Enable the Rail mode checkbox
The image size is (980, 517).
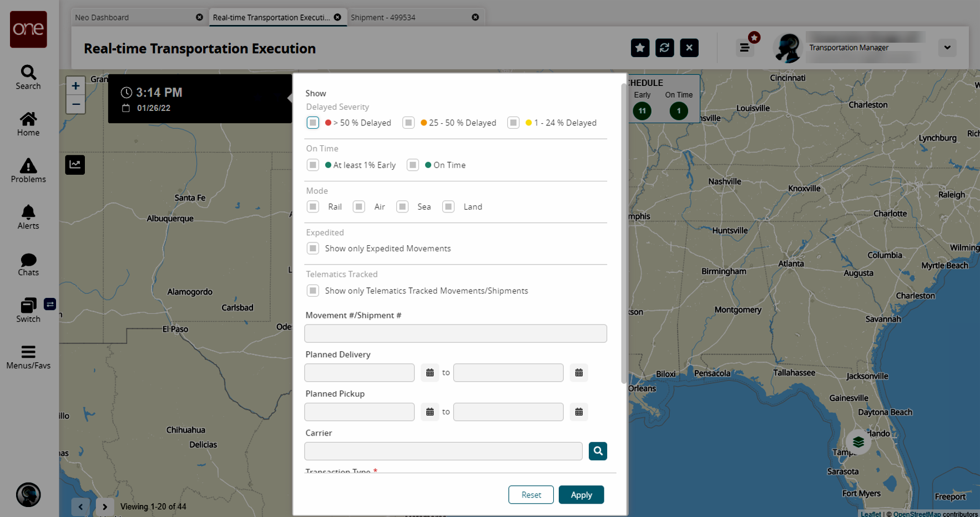[x=313, y=207]
